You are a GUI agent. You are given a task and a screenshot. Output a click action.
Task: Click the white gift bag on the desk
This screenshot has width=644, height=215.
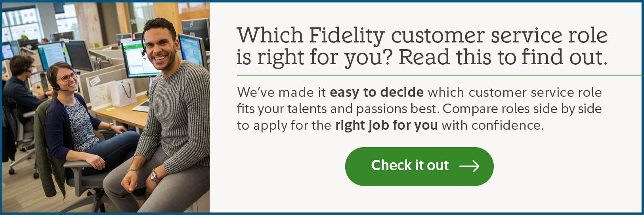point(124,92)
